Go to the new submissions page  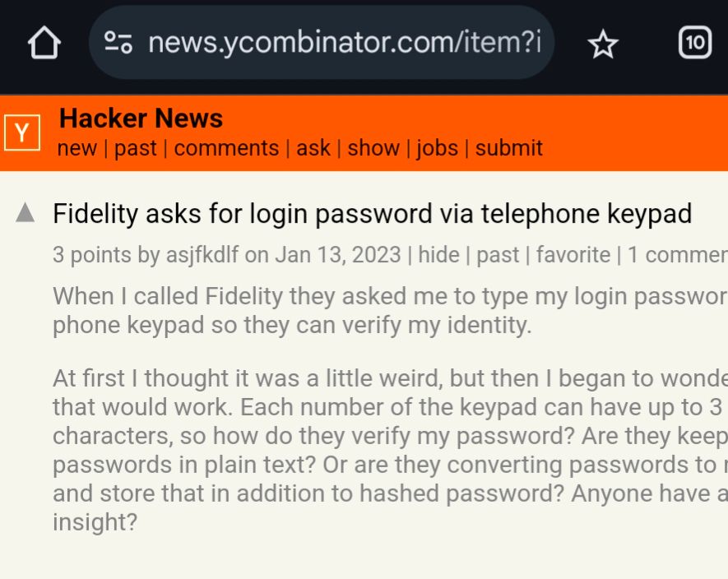tap(77, 148)
